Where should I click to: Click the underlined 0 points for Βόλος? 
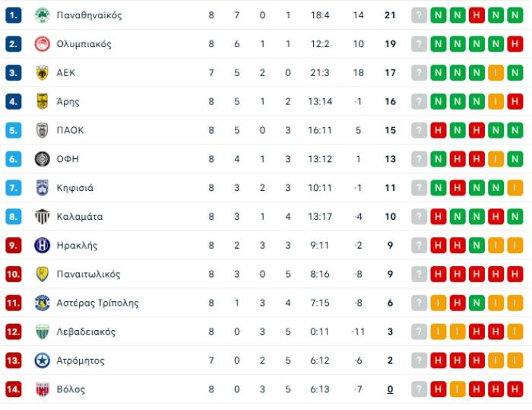pyautogui.click(x=390, y=389)
